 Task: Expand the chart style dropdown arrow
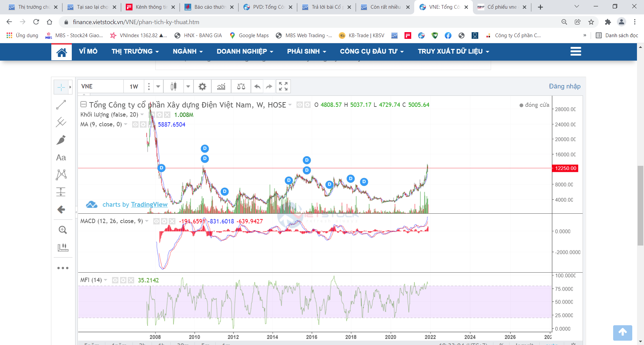(x=188, y=86)
